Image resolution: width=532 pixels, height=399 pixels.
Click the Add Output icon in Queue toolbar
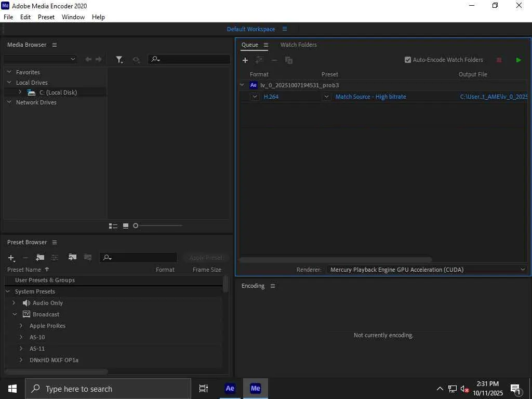pos(260,60)
